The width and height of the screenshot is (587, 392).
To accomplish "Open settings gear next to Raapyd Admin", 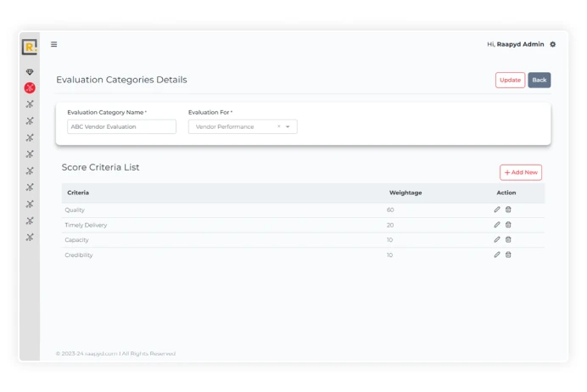I will (553, 44).
